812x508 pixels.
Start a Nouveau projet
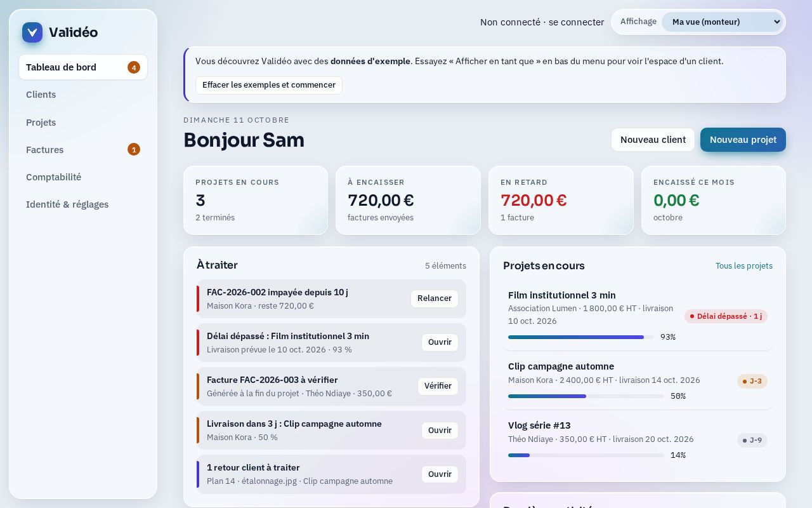[x=743, y=140]
